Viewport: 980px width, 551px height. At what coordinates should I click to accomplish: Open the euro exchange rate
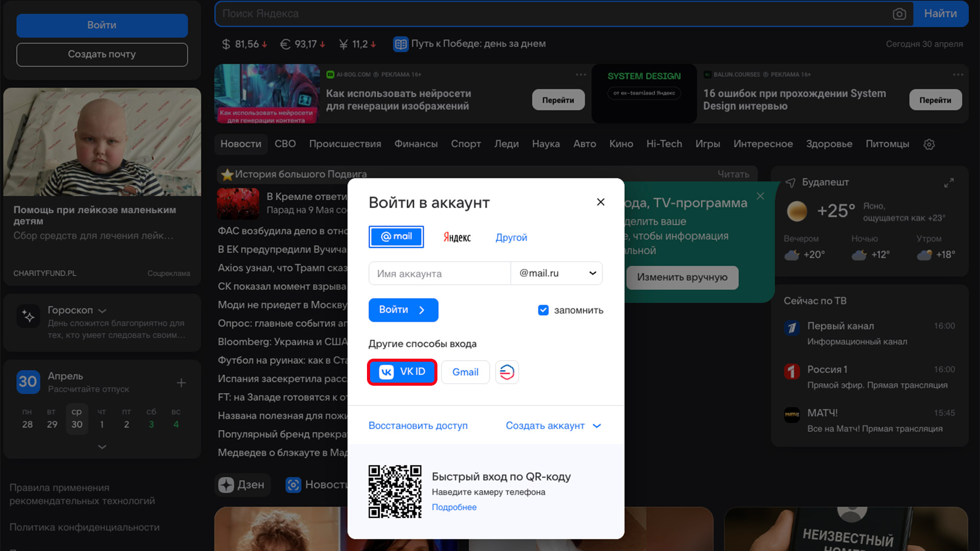303,44
